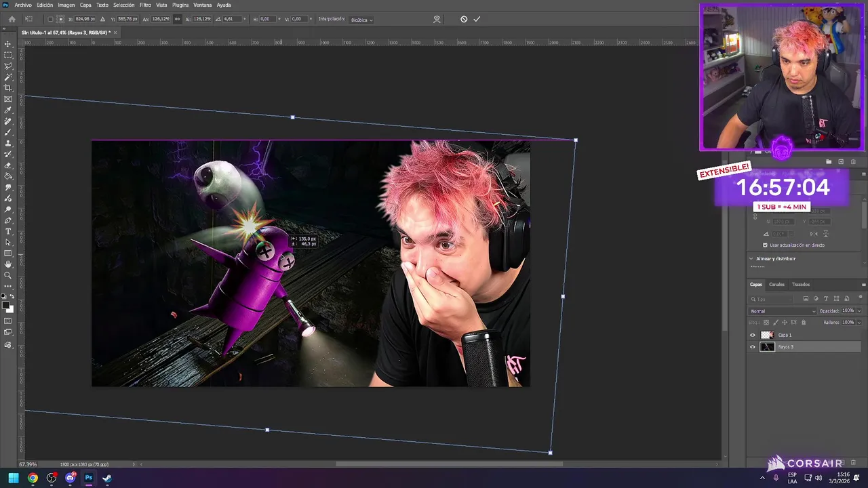The height and width of the screenshot is (488, 868).
Task: Click the reference point location grid
Action: [60, 19]
